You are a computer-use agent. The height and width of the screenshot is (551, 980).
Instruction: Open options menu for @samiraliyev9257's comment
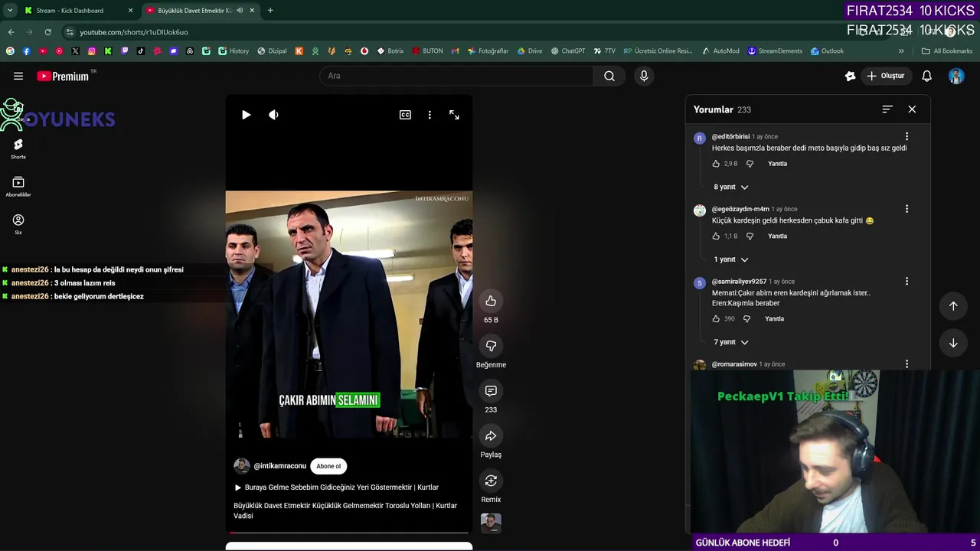[906, 282]
